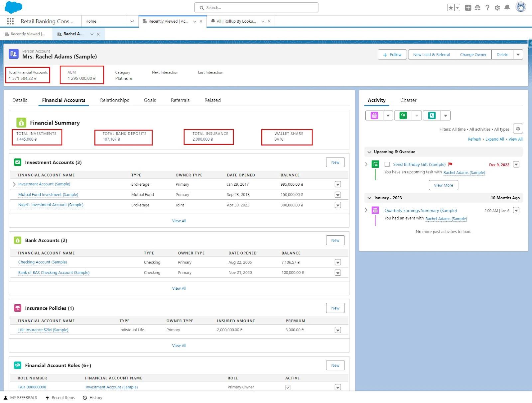The image size is (532, 403).
Task: Open the Goals tab
Action: (150, 100)
